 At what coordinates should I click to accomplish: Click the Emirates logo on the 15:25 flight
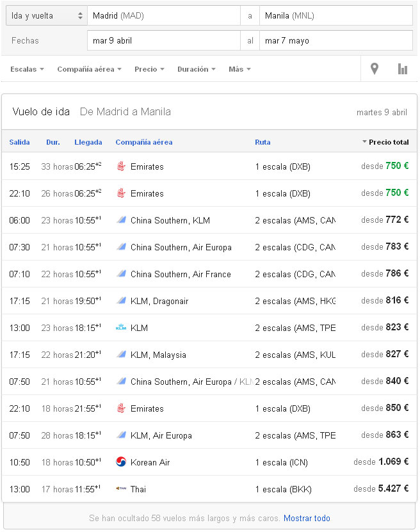121,166
